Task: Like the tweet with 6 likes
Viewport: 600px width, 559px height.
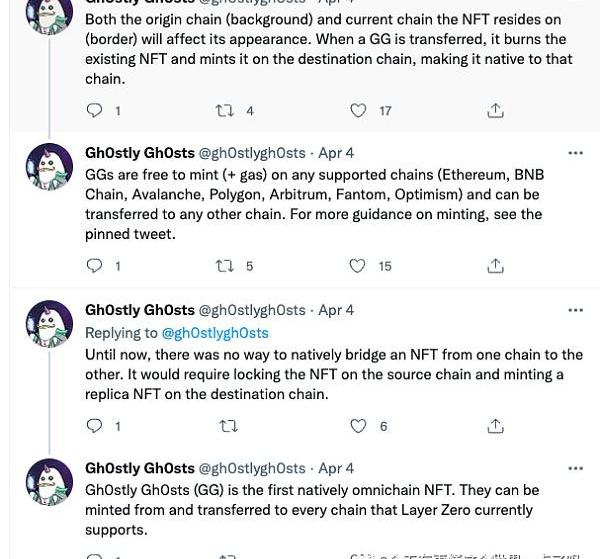Action: [x=358, y=426]
